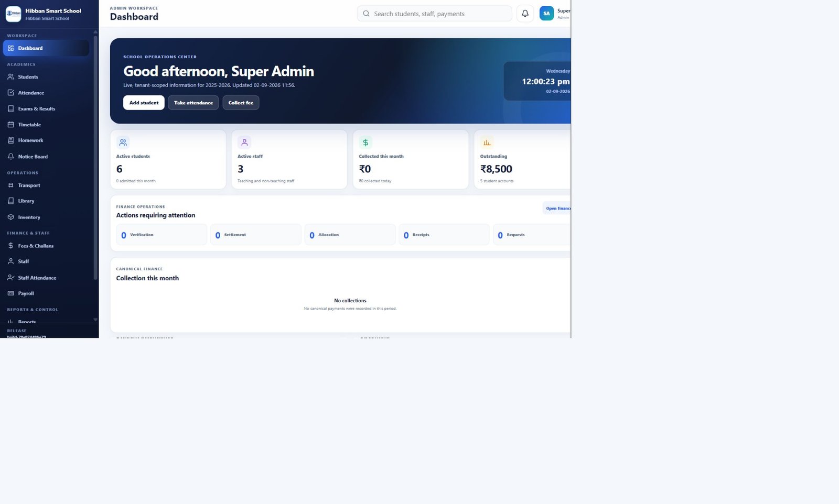Click the Add student button
The height and width of the screenshot is (504, 839).
click(x=144, y=103)
